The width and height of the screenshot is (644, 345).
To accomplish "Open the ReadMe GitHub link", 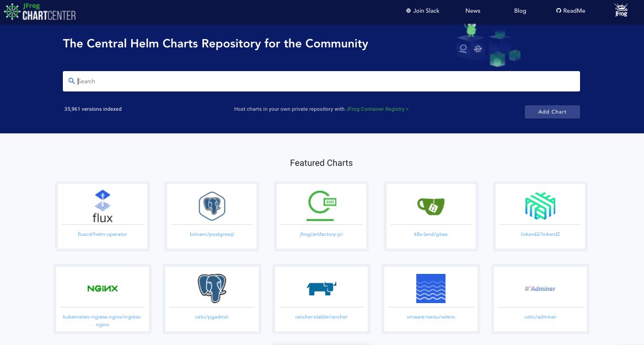I will point(571,10).
